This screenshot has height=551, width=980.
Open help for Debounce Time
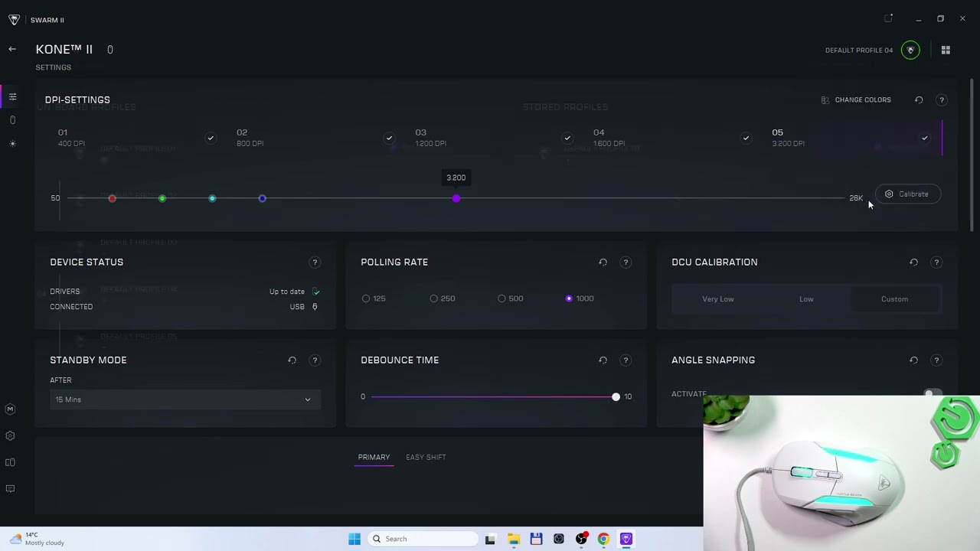pos(626,360)
